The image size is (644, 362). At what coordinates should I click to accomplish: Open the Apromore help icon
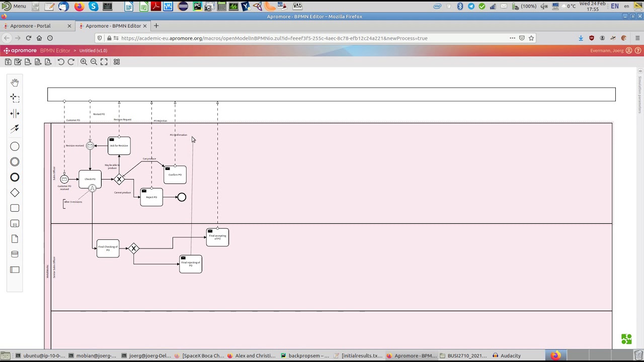pos(638,51)
